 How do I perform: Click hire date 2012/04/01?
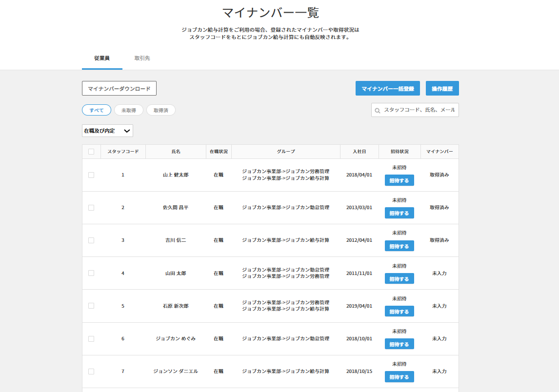point(359,240)
